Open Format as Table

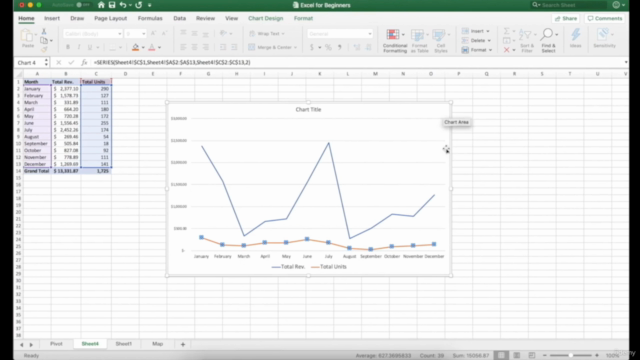(x=419, y=41)
